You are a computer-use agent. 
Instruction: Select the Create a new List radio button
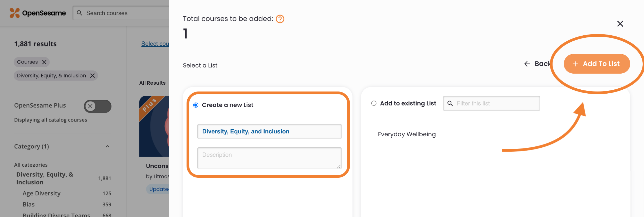click(195, 105)
